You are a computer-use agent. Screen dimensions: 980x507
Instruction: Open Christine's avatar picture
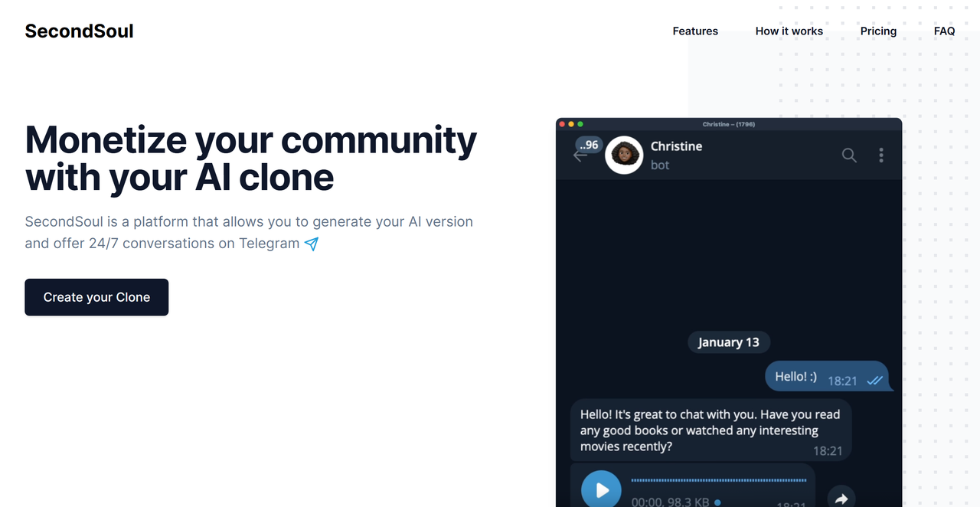click(x=623, y=155)
